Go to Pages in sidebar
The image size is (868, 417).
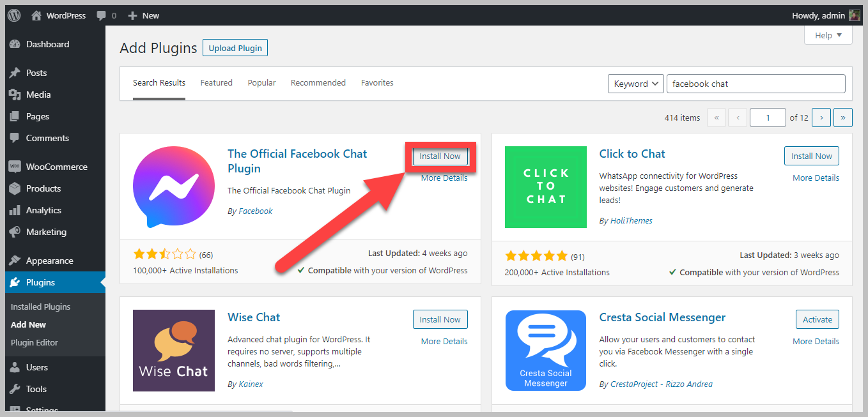pyautogui.click(x=55, y=116)
